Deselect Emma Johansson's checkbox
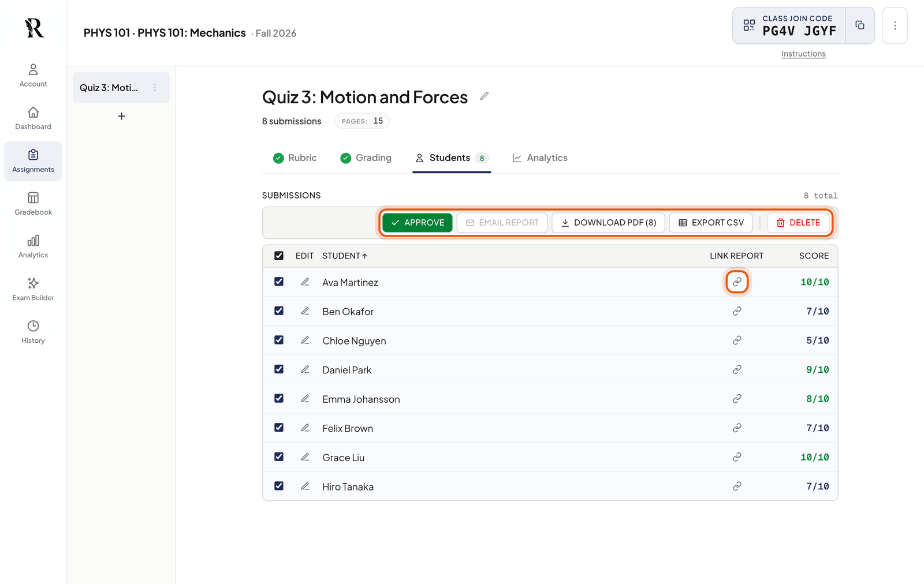 (279, 399)
